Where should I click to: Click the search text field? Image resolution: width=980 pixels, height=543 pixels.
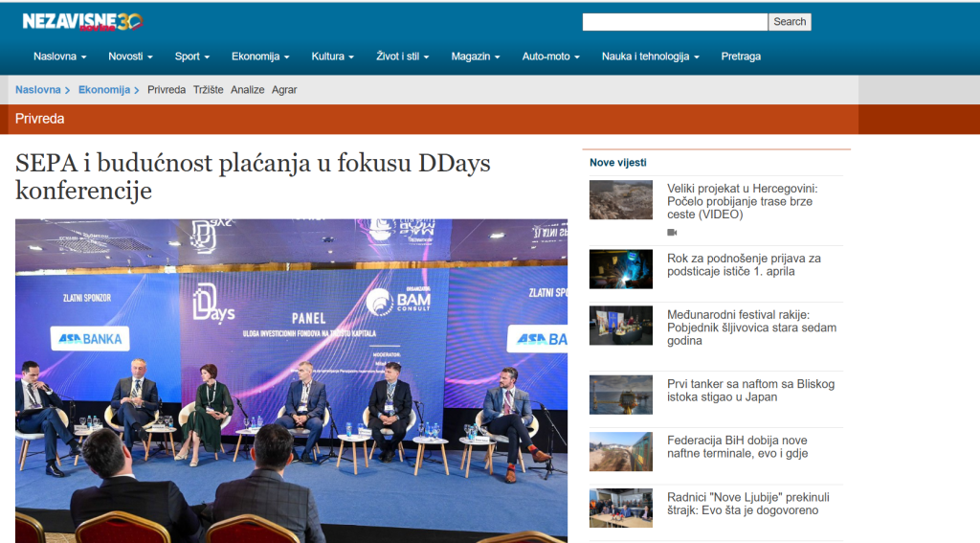tap(674, 21)
